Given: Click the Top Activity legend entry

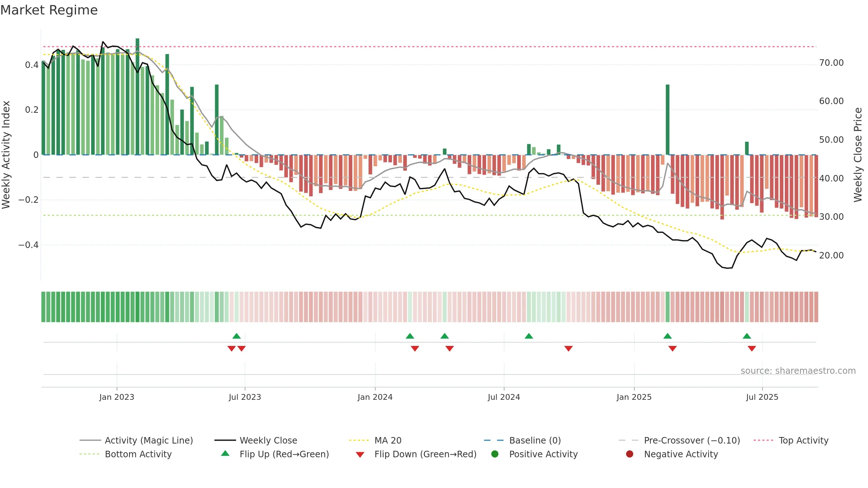Looking at the screenshot, I should (791, 440).
